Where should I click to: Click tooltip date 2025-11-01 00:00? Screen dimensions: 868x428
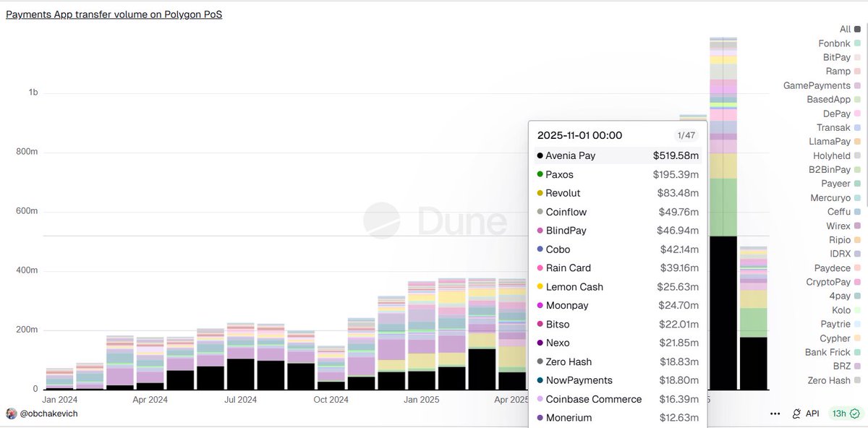579,135
